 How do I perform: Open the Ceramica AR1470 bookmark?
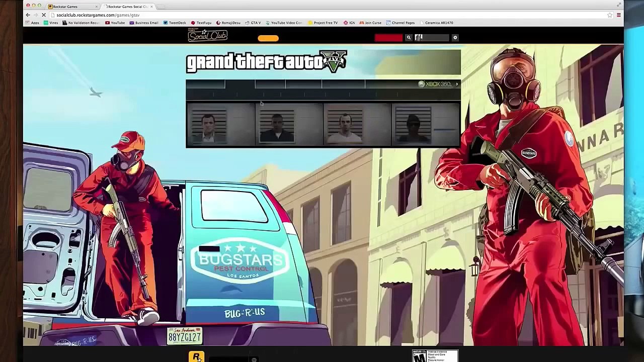(436, 23)
